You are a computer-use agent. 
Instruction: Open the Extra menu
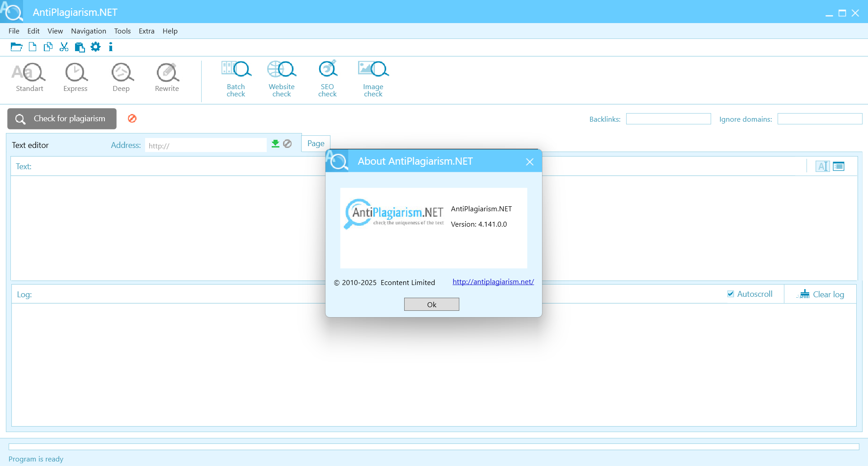[146, 31]
